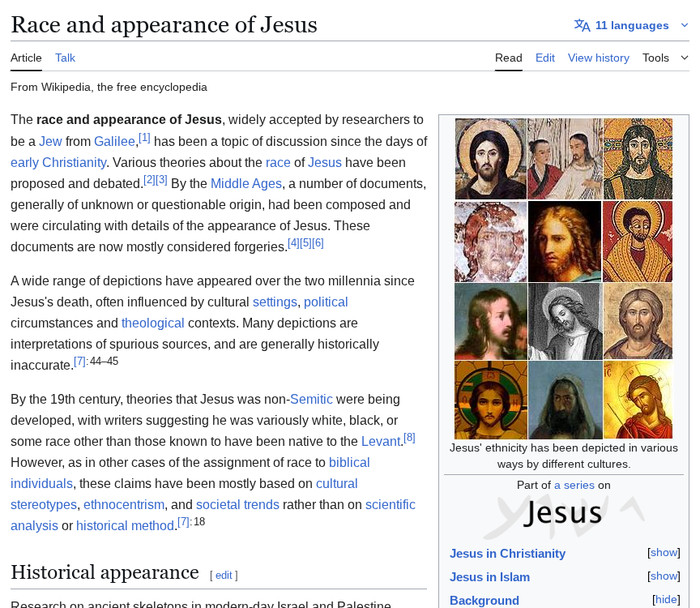Viewport: 700px width, 608px height.
Task: Follow the 'a series' link
Action: pyautogui.click(x=574, y=485)
